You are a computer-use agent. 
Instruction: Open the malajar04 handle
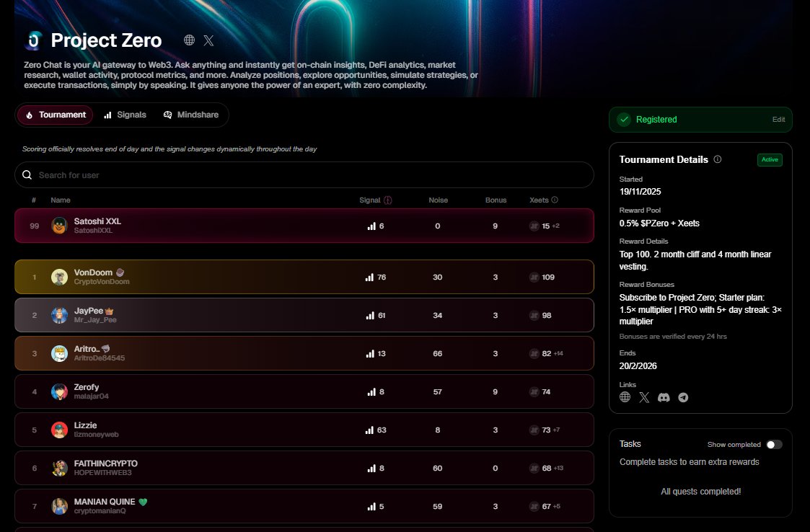91,396
